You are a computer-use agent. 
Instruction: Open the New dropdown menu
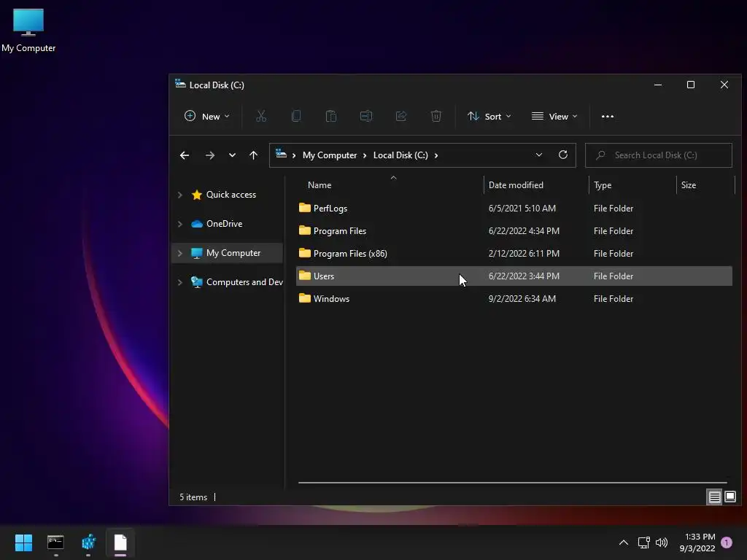tap(206, 116)
